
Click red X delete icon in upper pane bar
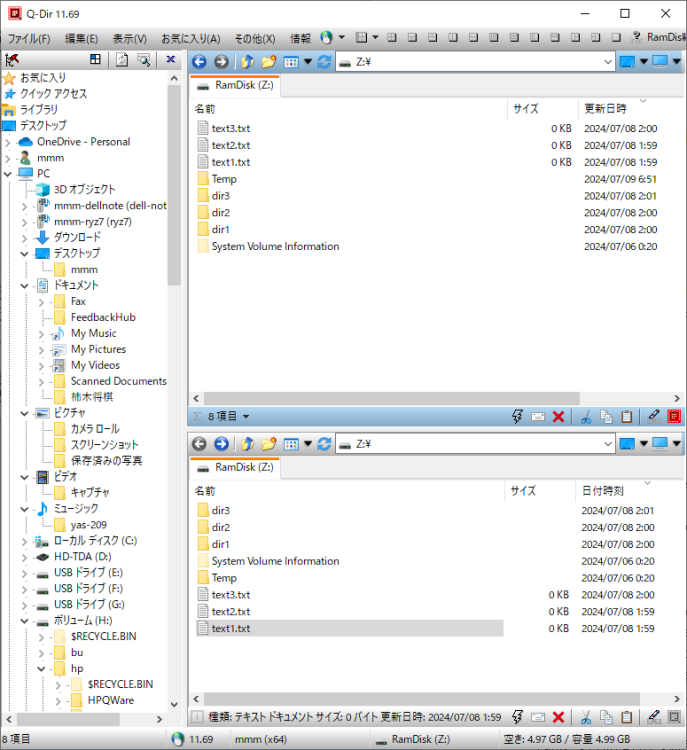coord(558,417)
